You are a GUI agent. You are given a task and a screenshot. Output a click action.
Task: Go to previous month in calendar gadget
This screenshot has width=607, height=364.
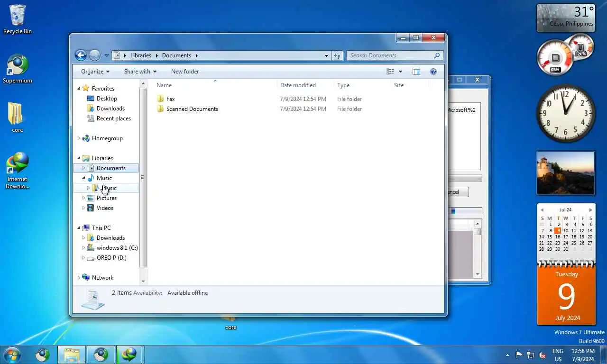(542, 210)
